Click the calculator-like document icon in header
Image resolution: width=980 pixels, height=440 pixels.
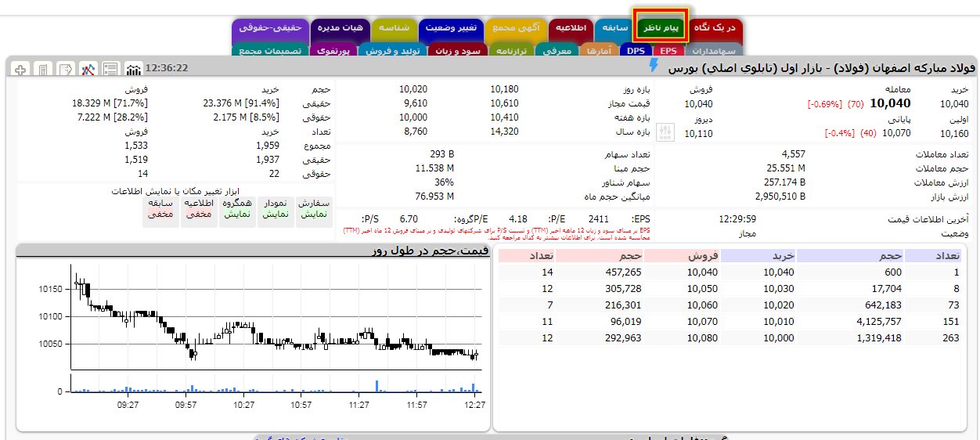click(42, 69)
